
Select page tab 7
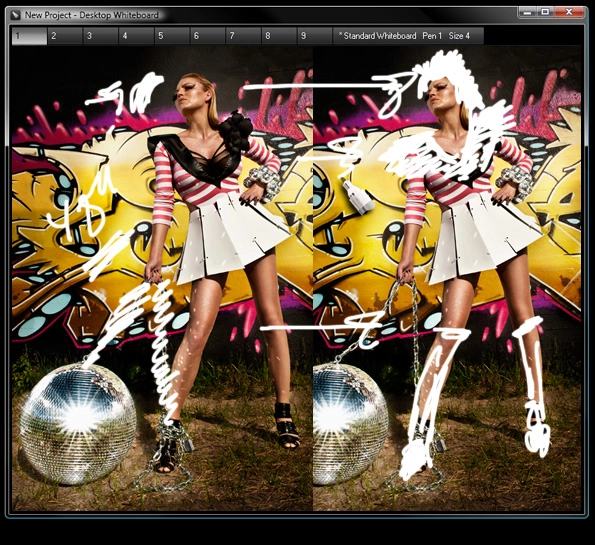click(243, 36)
